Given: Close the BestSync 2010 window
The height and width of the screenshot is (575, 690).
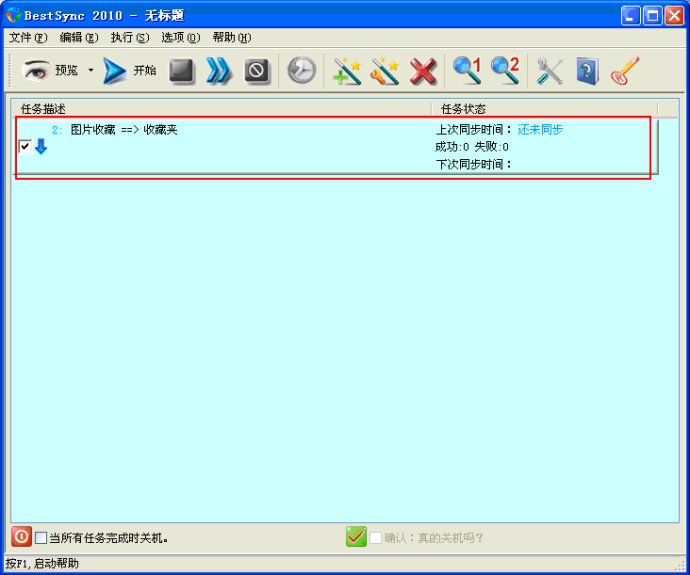Looking at the screenshot, I should click(x=674, y=16).
